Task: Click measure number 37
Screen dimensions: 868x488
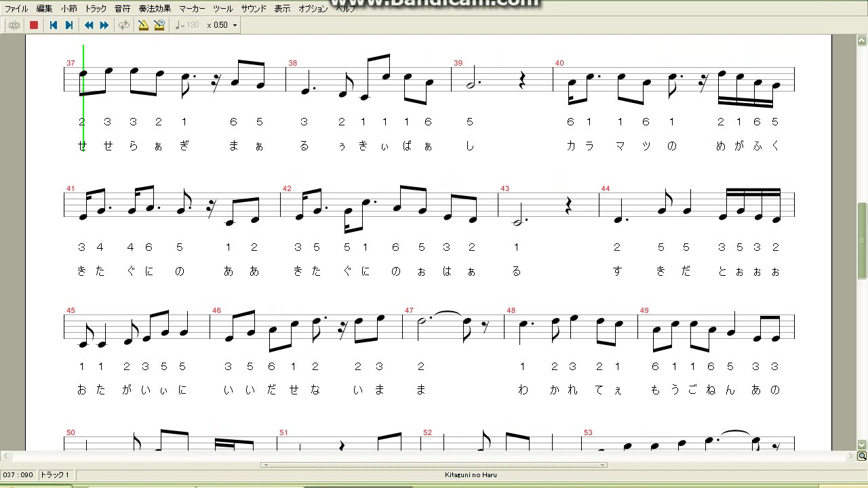Action: [71, 63]
